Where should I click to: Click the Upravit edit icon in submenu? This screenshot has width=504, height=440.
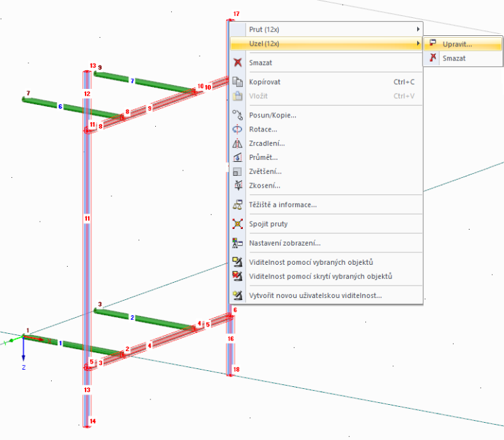coord(433,43)
